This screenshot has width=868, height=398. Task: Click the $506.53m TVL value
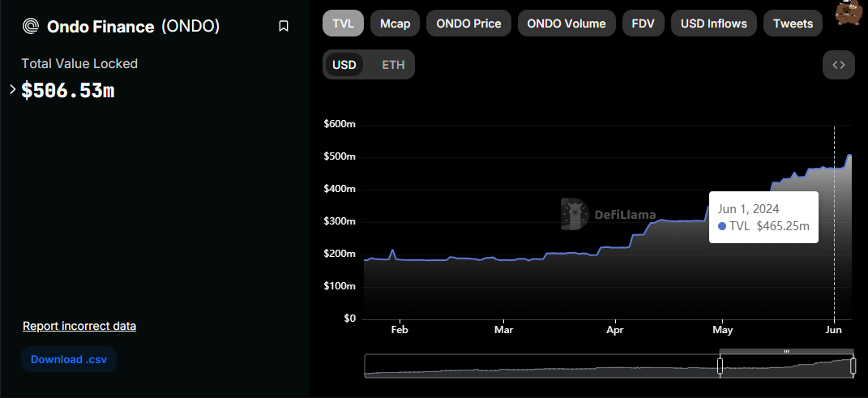click(x=67, y=90)
